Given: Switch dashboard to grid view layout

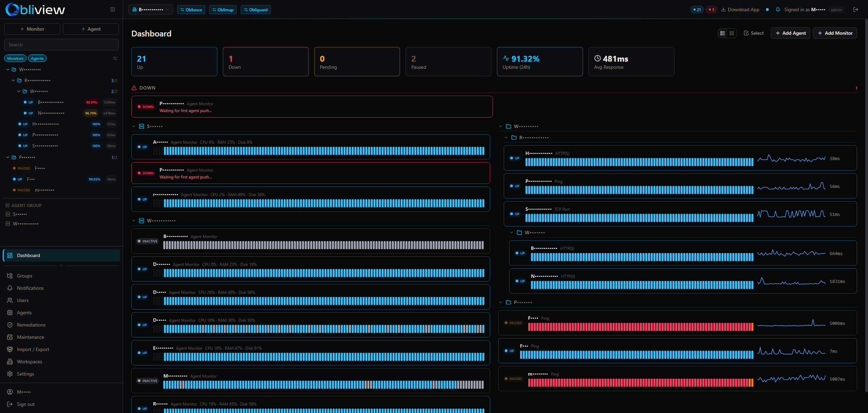Looking at the screenshot, I should point(732,33).
